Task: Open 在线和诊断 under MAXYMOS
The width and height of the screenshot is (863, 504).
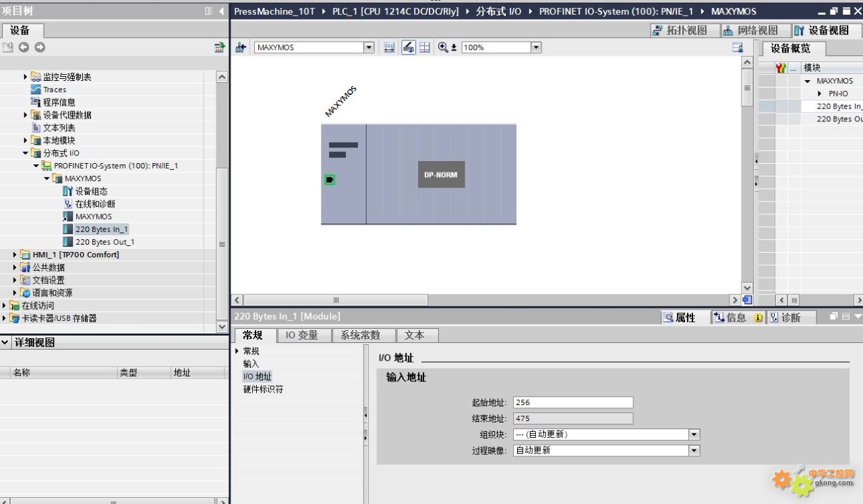Action: pos(95,204)
